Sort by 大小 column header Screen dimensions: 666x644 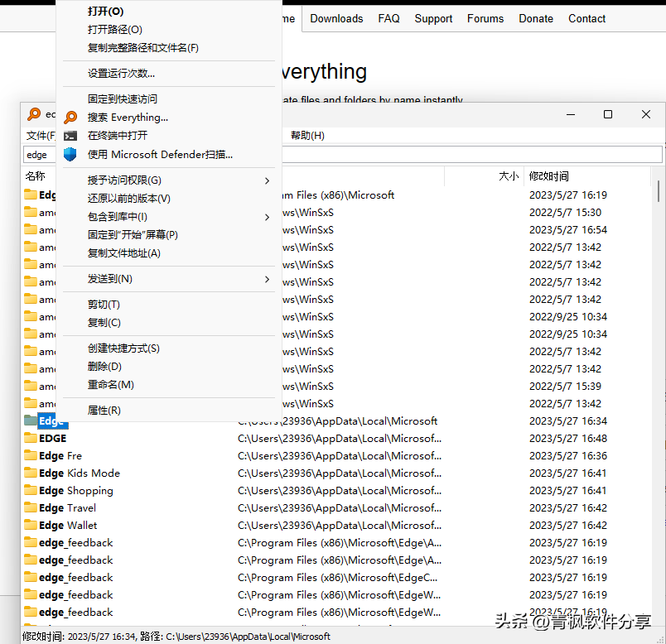tap(484, 176)
